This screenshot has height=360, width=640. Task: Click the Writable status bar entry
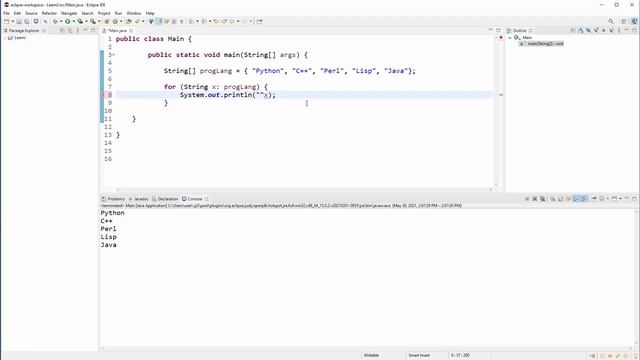(x=371, y=356)
